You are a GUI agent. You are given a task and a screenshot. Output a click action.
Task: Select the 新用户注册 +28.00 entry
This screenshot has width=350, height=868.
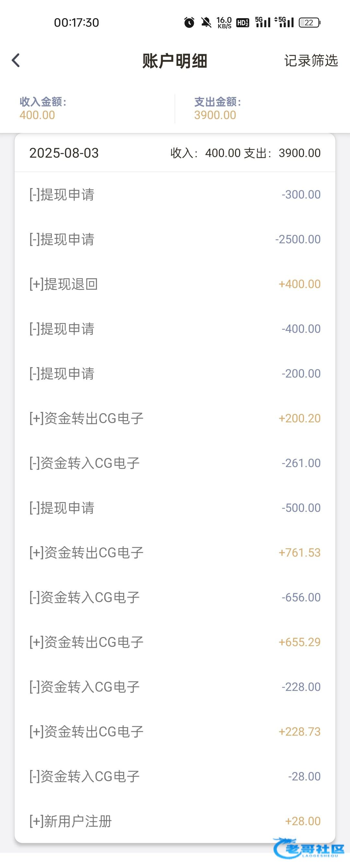click(x=175, y=821)
